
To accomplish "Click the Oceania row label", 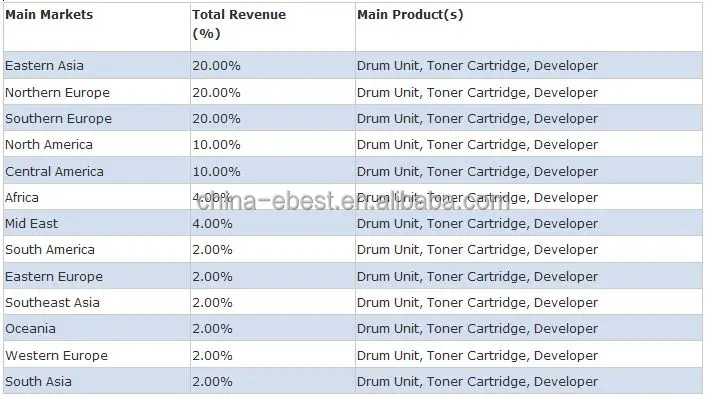I will 31,329.
